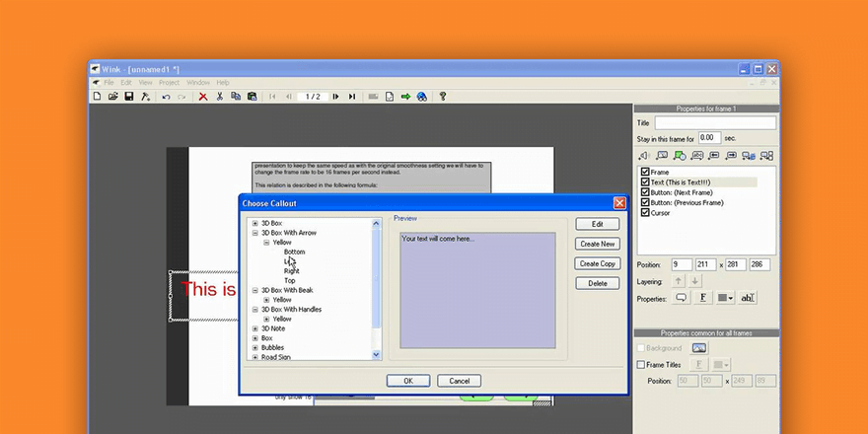868x434 pixels.
Task: Click the Open file folder icon
Action: pyautogui.click(x=112, y=97)
